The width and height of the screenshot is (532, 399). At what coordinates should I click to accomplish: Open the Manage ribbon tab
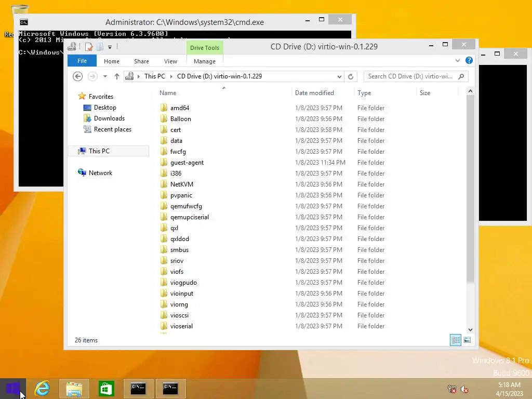point(205,61)
